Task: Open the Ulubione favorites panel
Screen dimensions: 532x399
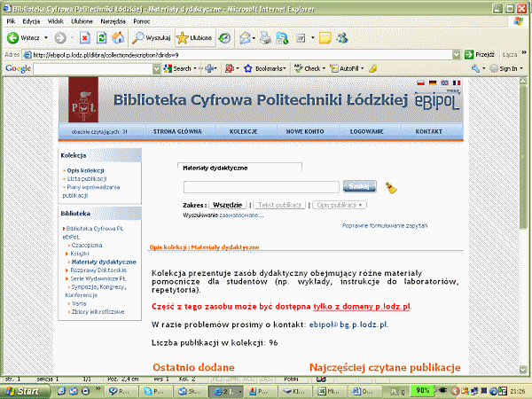Action: [x=195, y=37]
